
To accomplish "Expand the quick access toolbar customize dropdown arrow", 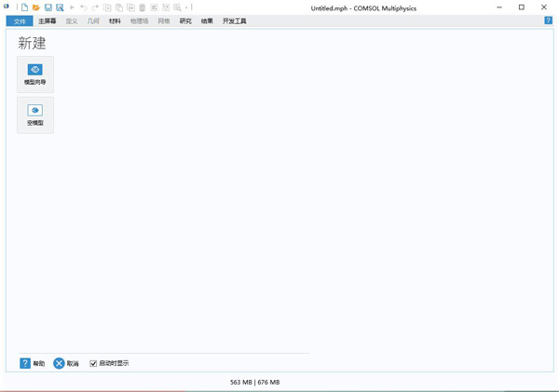I will 186,7.
